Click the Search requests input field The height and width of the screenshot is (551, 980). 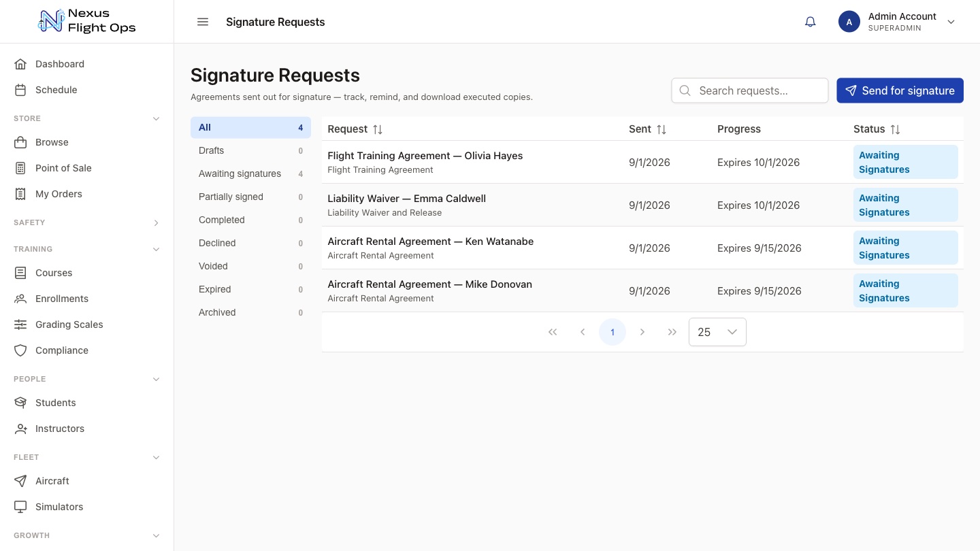(x=749, y=90)
